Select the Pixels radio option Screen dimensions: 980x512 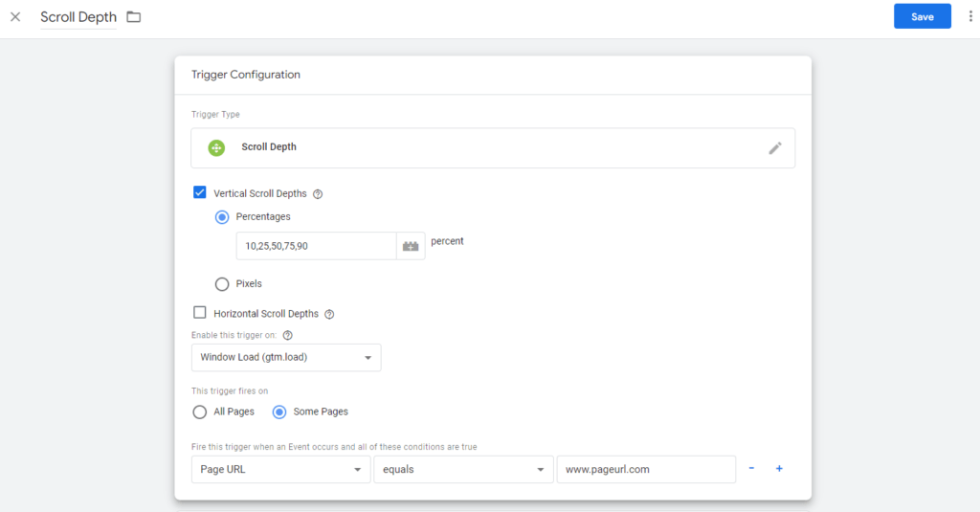click(x=222, y=283)
